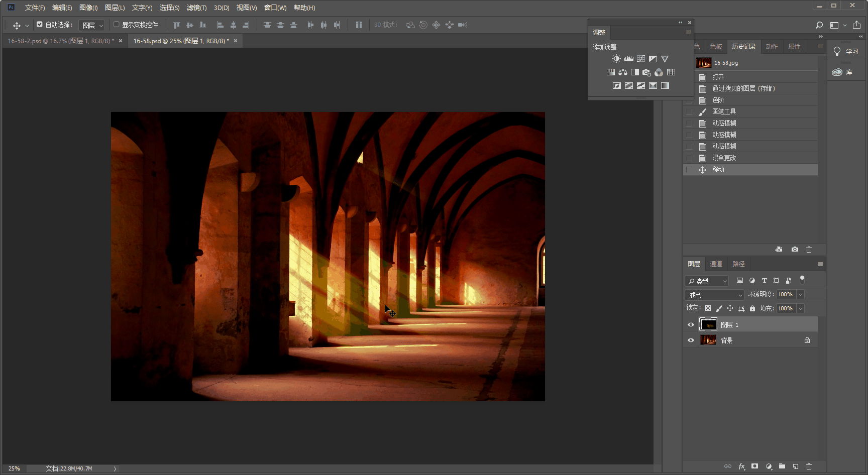Delete layer using the Layers trash icon
Screen dimensions: 868x475
[809, 466]
